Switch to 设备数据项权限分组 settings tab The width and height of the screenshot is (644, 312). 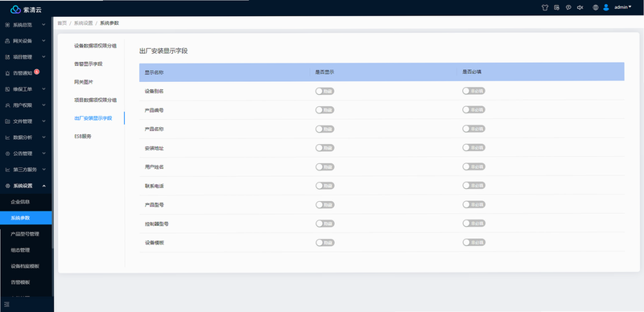click(95, 46)
